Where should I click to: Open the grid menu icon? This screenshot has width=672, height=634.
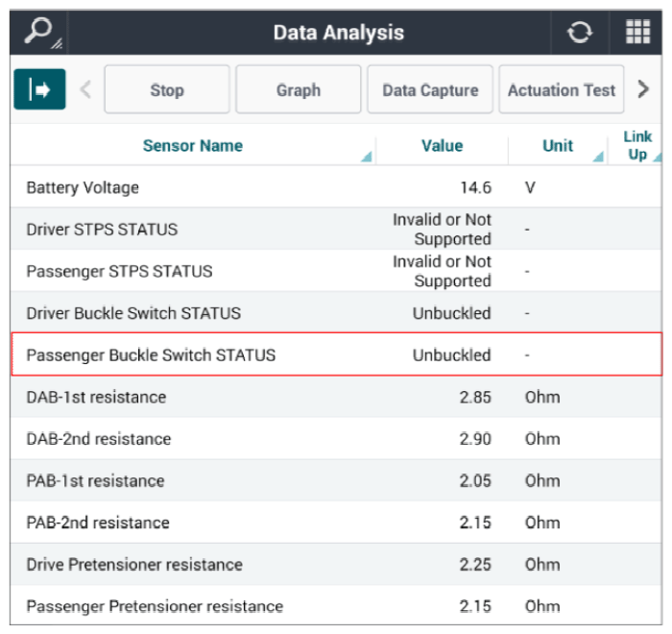637,32
